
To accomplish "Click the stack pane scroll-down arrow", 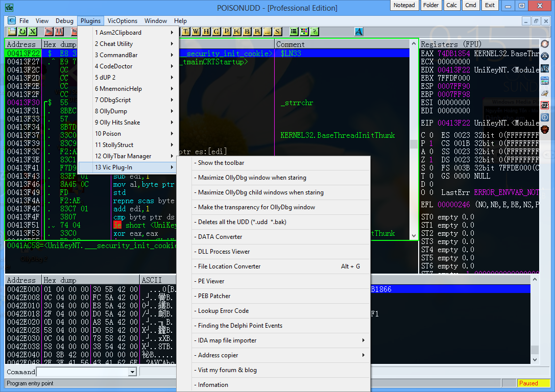I will click(x=535, y=359).
